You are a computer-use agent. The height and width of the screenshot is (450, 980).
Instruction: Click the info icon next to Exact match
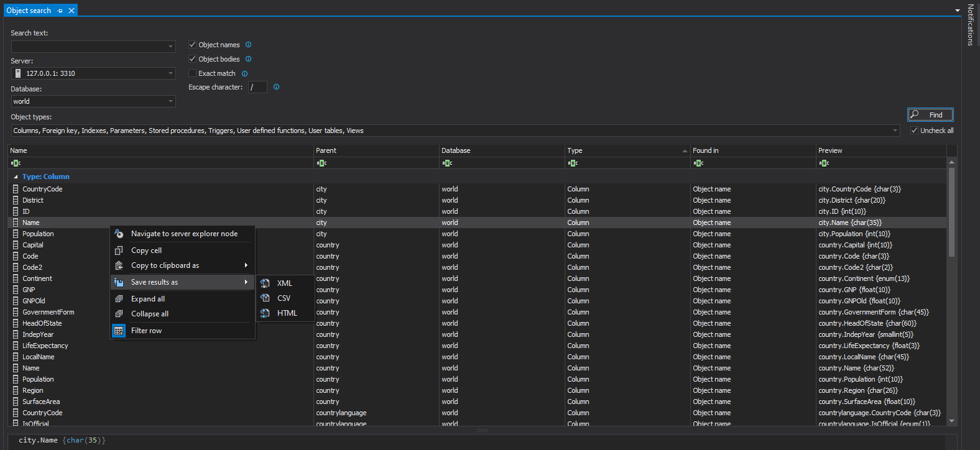pyautogui.click(x=244, y=73)
